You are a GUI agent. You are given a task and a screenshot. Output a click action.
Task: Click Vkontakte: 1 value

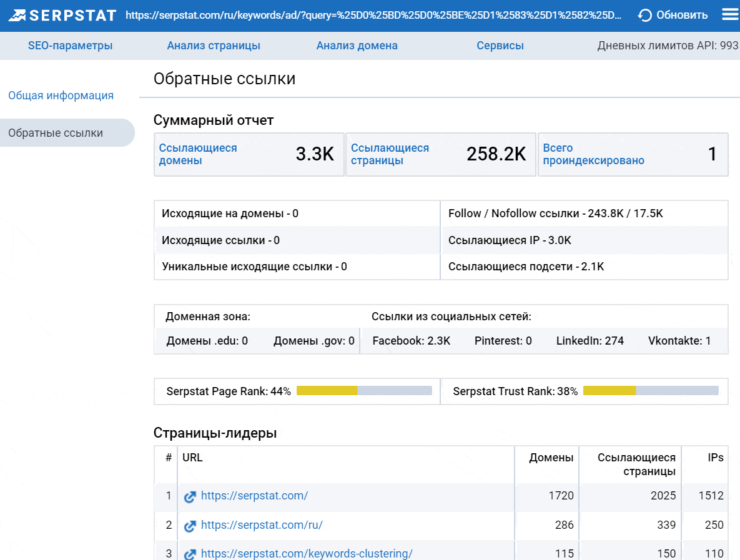[x=679, y=341]
